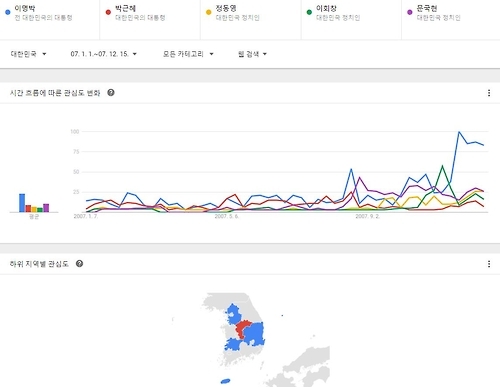Click the green dot beside 이회창
The image size is (500, 387).
click(309, 12)
